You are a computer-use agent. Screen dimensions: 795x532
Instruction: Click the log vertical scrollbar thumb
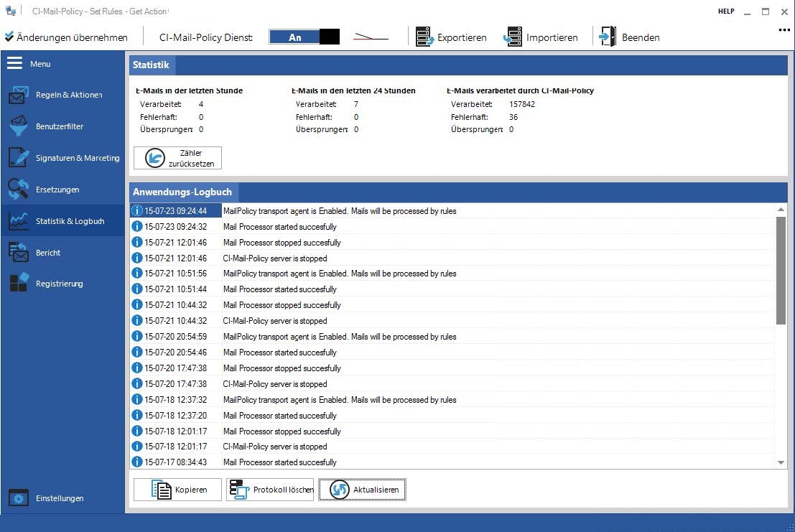coord(781,271)
